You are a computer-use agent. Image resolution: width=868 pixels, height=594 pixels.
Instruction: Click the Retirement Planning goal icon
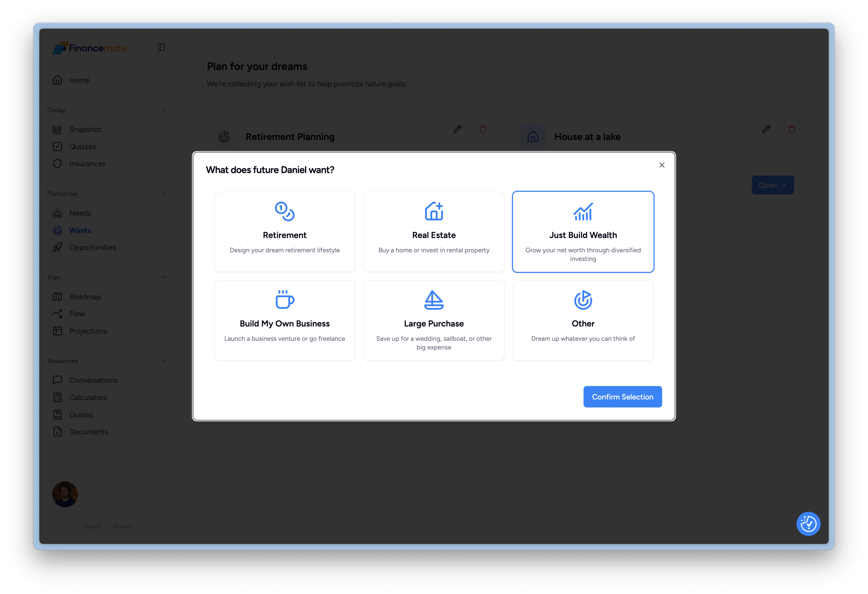224,137
